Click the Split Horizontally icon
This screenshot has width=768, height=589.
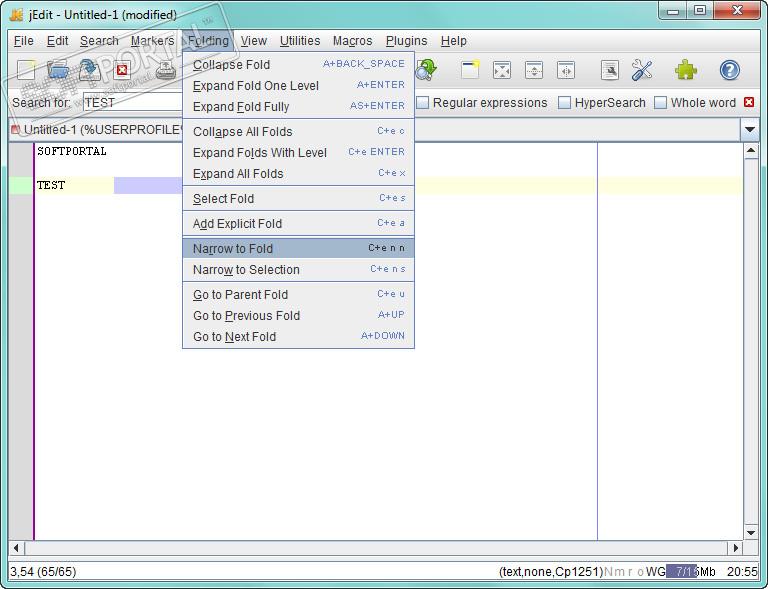tap(533, 70)
